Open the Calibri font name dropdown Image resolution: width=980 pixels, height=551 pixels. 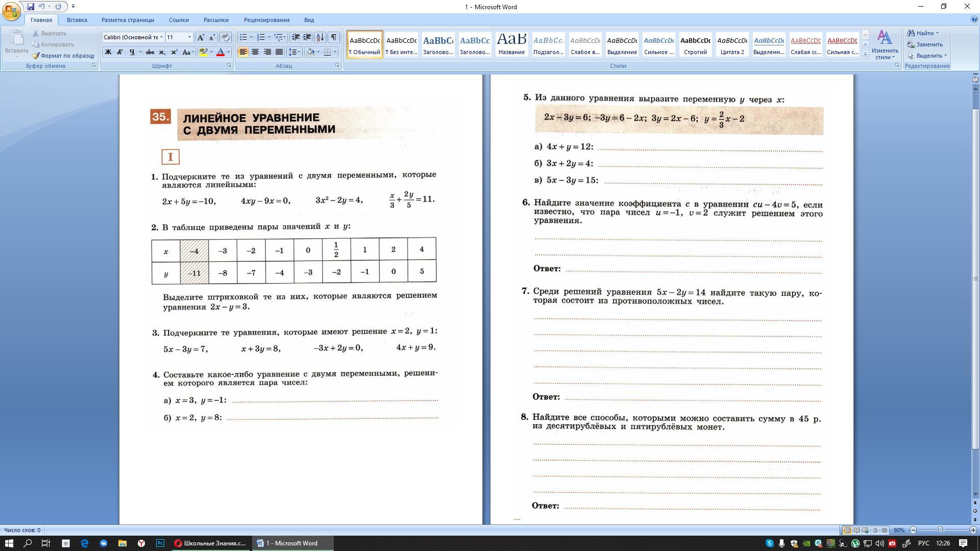161,37
